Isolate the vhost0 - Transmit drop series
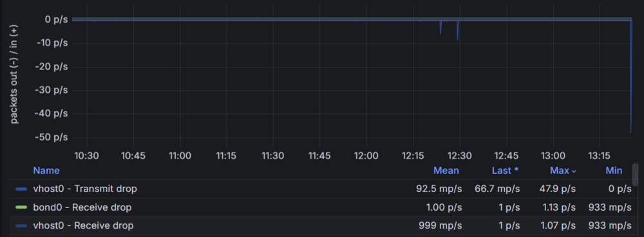 85,189
